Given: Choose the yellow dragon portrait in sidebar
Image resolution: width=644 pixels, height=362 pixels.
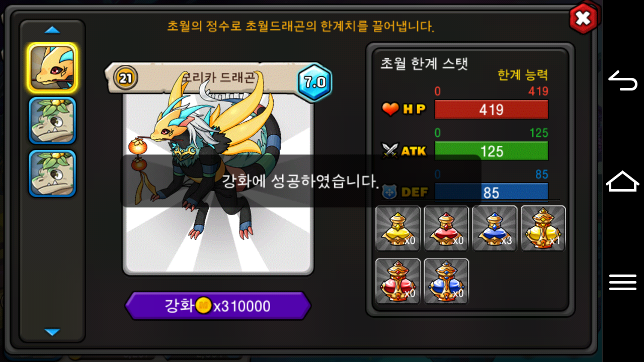Looking at the screenshot, I should [52, 68].
